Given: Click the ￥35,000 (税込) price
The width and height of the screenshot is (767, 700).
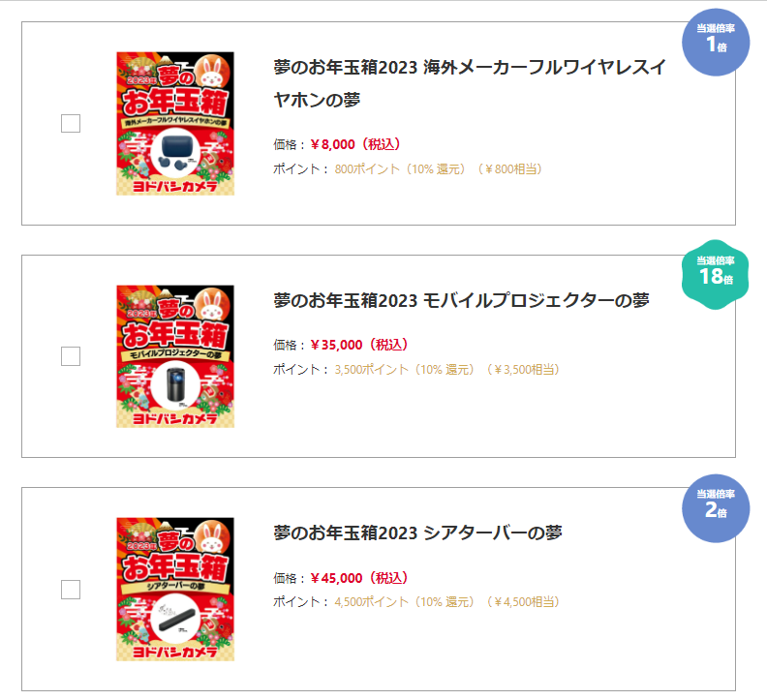Looking at the screenshot, I should (x=359, y=345).
